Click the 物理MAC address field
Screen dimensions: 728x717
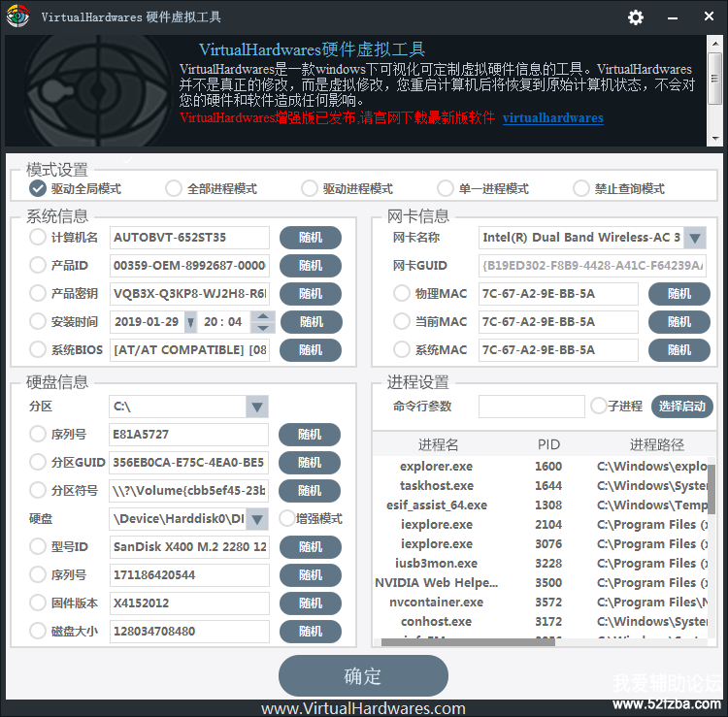[x=558, y=294]
